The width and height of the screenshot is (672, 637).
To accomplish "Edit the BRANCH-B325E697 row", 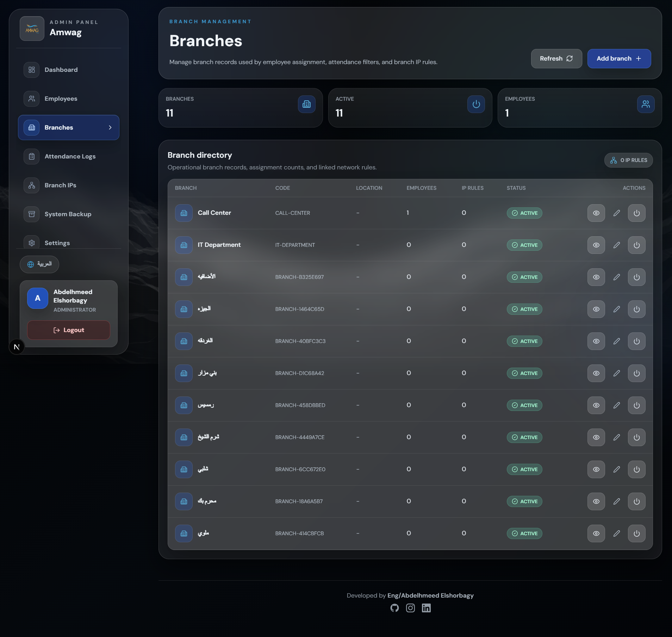I will [x=617, y=277].
